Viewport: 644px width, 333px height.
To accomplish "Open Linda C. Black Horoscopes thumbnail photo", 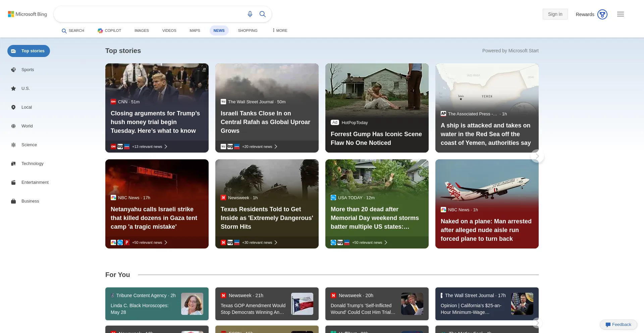I will [x=192, y=304].
